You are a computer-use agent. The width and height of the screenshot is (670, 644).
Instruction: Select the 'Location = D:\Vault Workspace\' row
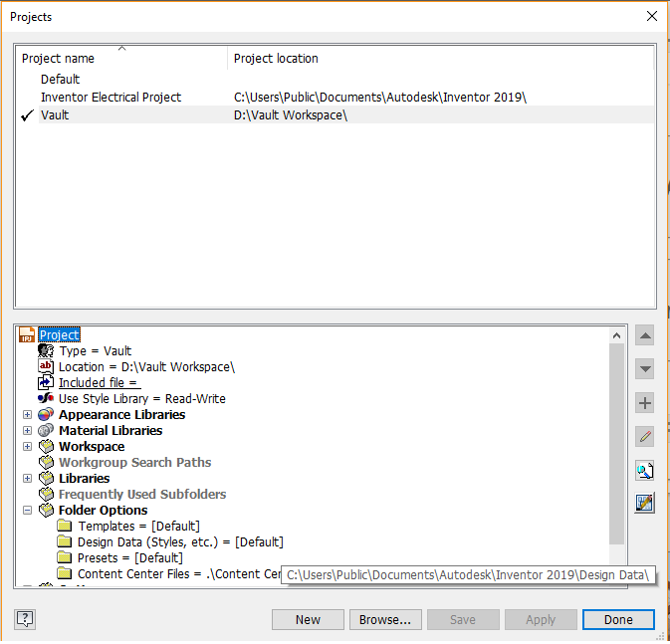[x=146, y=367]
